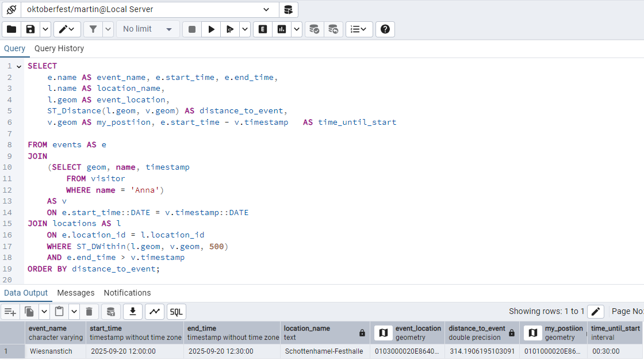Execute the query with the play button

click(x=211, y=29)
